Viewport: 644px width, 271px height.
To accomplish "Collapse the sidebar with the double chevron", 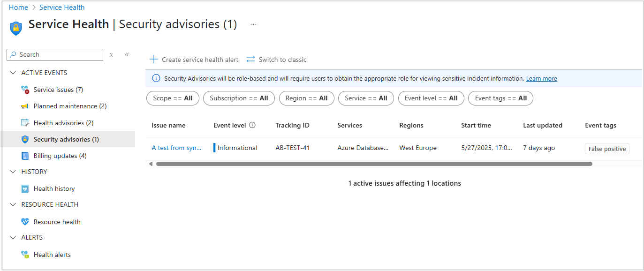I will coord(127,55).
